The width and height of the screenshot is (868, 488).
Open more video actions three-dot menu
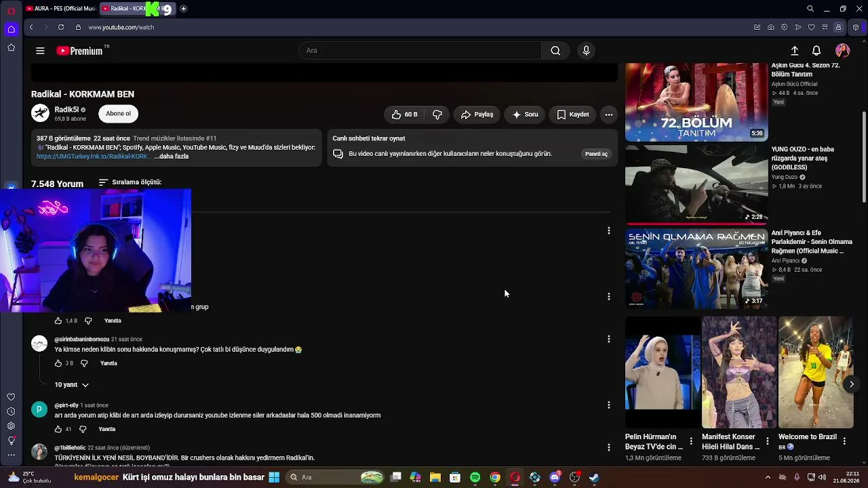pos(609,115)
